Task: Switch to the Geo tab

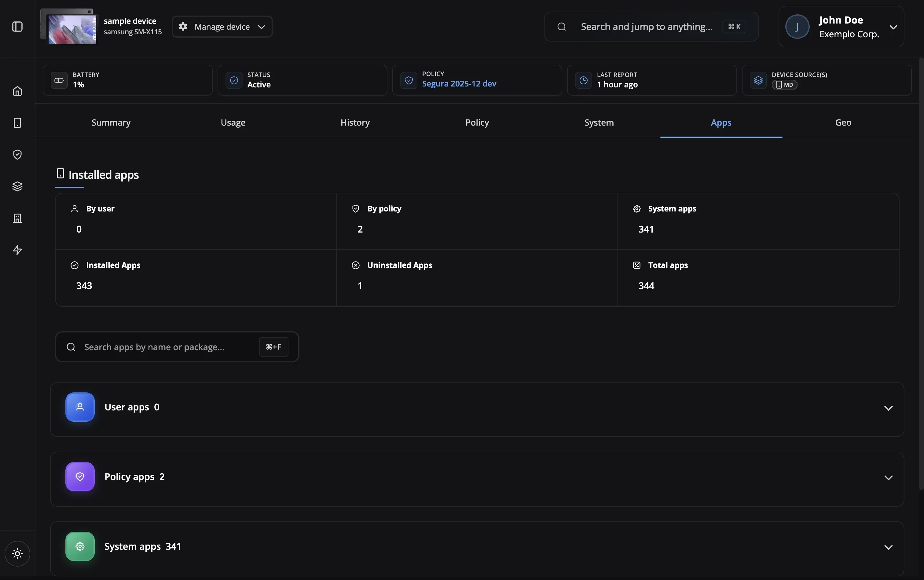Action: 843,122
